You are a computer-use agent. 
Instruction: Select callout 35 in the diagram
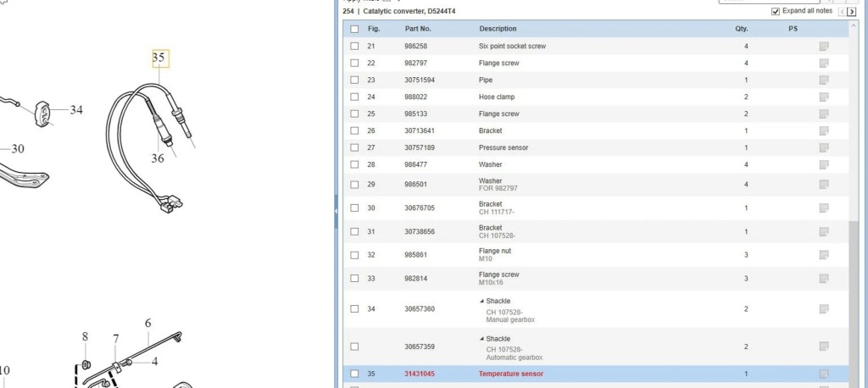pos(159,58)
